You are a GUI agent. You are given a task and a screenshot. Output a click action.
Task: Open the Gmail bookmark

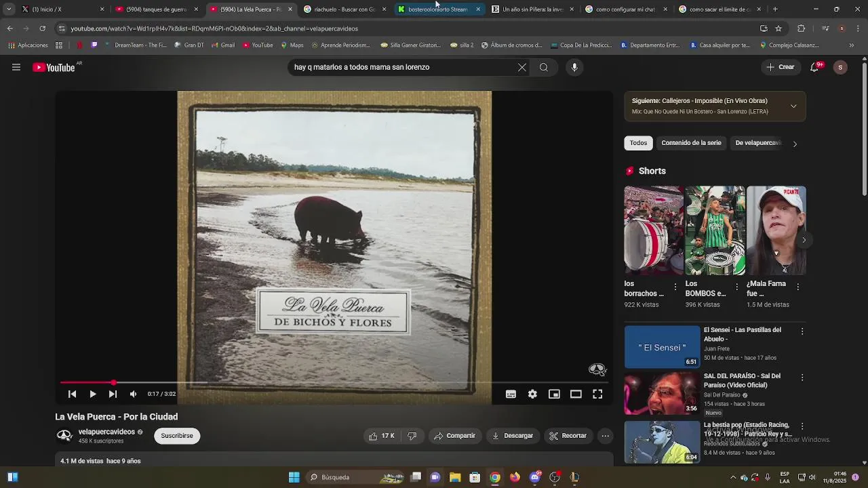pyautogui.click(x=222, y=45)
